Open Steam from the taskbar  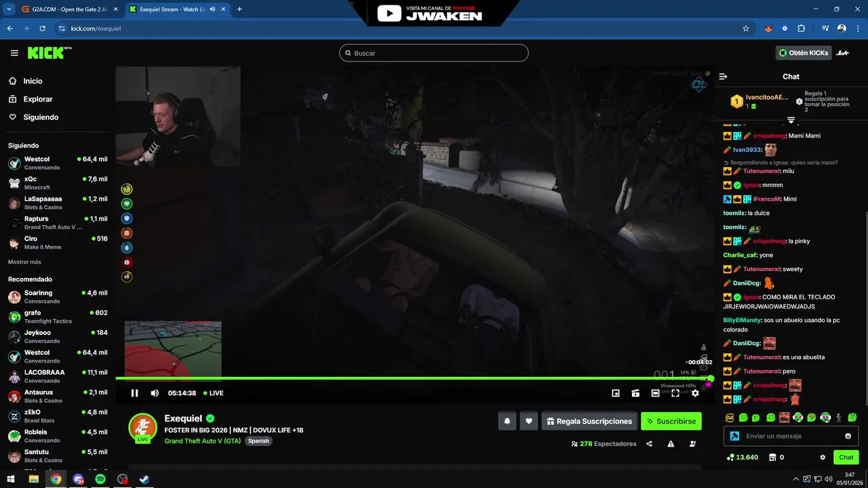point(144,479)
